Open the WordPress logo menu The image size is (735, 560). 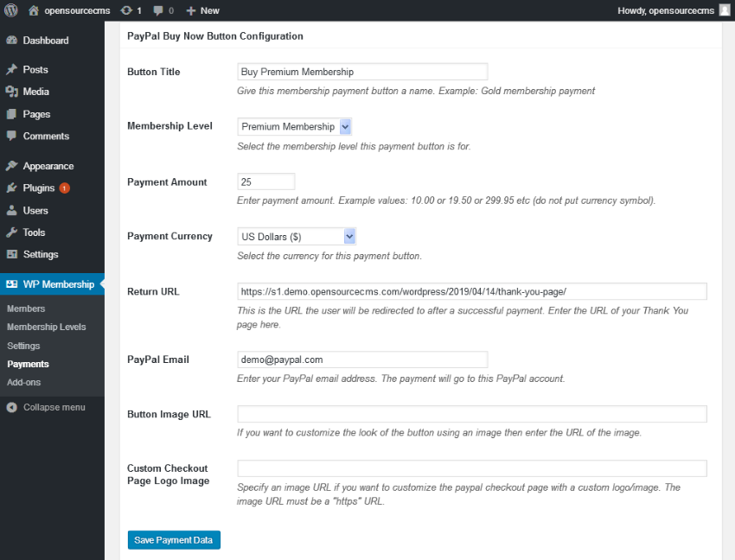point(10,10)
